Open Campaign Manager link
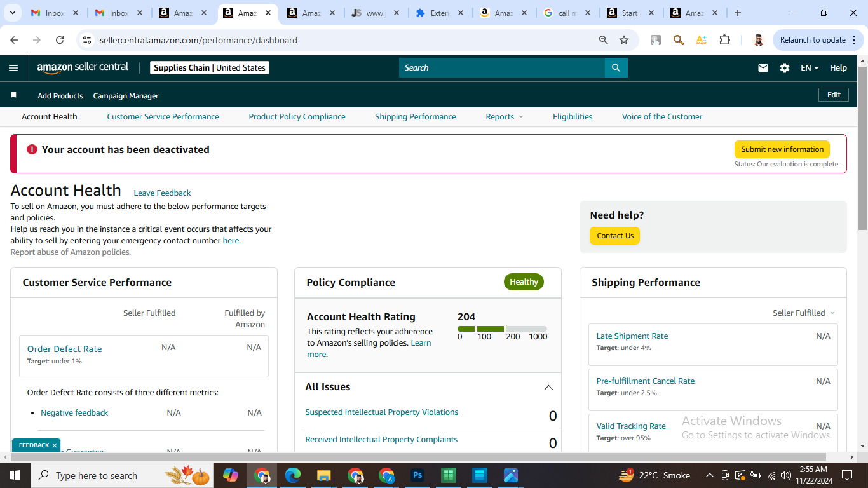The width and height of the screenshot is (868, 488). pyautogui.click(x=126, y=96)
